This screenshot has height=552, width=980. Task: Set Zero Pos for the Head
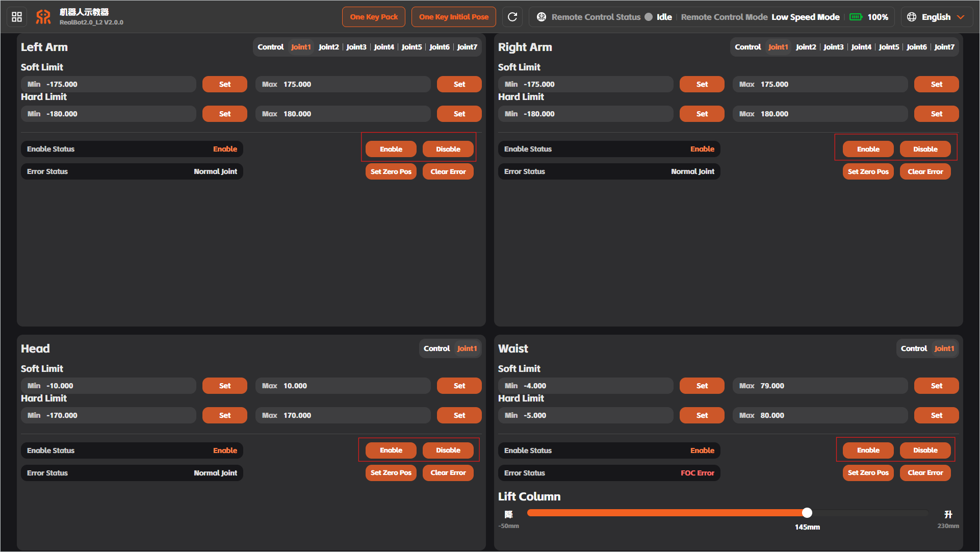coord(391,473)
